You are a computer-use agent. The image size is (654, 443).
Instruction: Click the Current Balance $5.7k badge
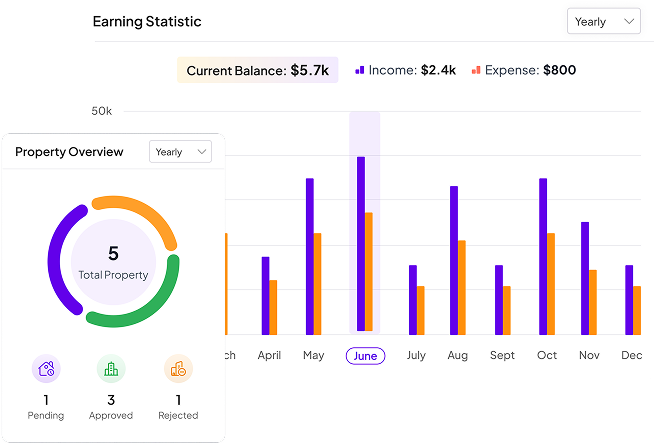pyautogui.click(x=257, y=70)
